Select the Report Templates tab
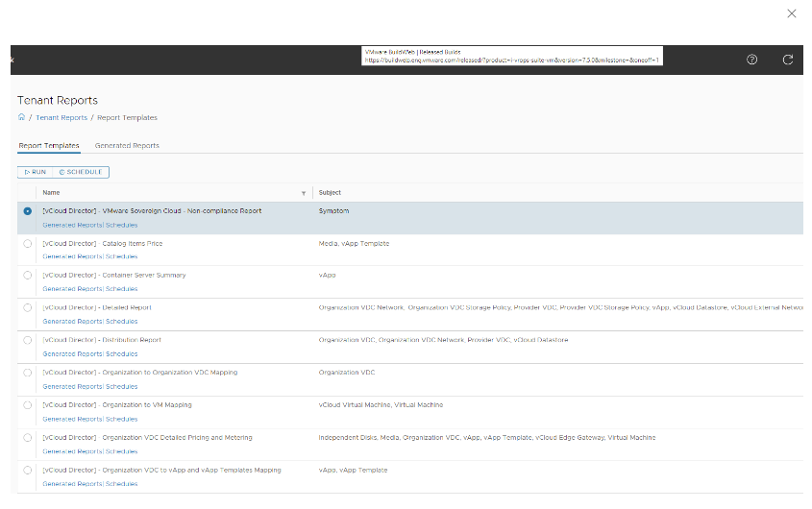Viewport: 812px width, 509px height. click(49, 146)
